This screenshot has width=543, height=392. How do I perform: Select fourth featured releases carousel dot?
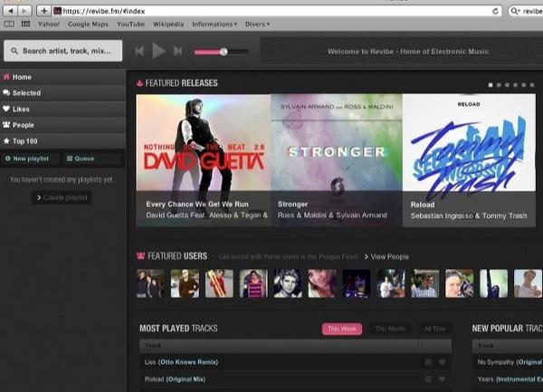click(x=515, y=85)
